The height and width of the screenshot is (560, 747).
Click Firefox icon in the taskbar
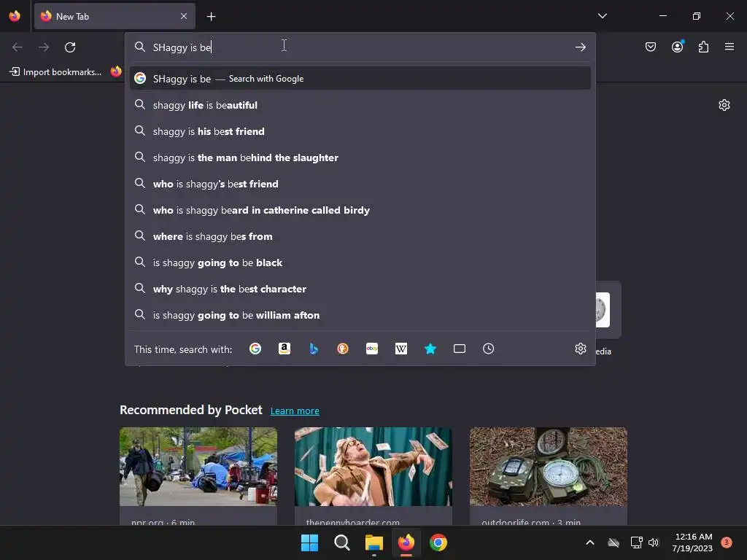point(406,542)
